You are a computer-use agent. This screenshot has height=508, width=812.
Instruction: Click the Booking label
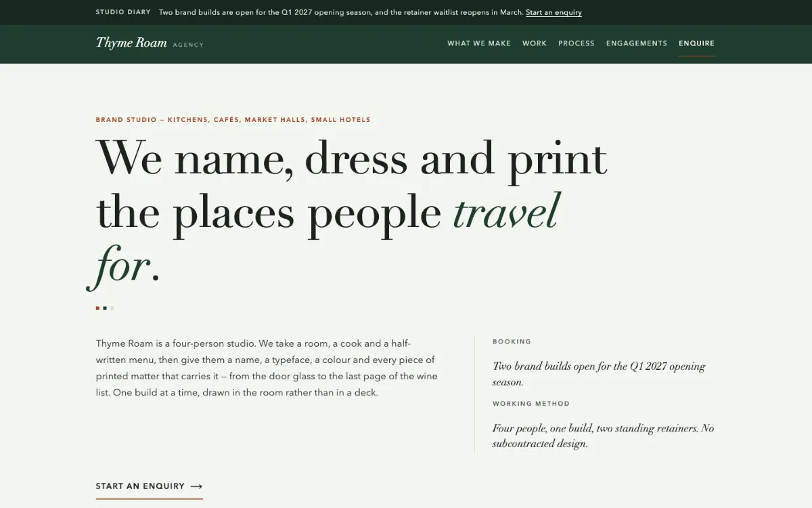(x=512, y=342)
